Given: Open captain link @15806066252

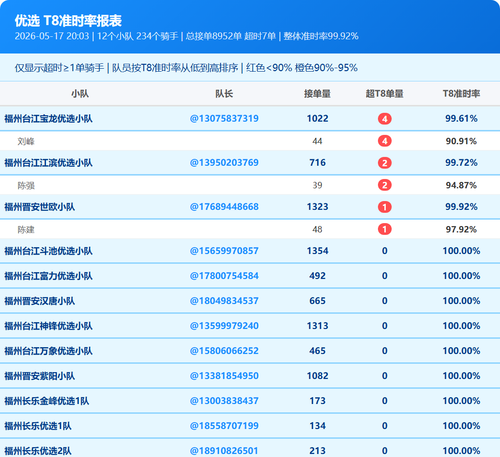Looking at the screenshot, I should click(x=224, y=351).
